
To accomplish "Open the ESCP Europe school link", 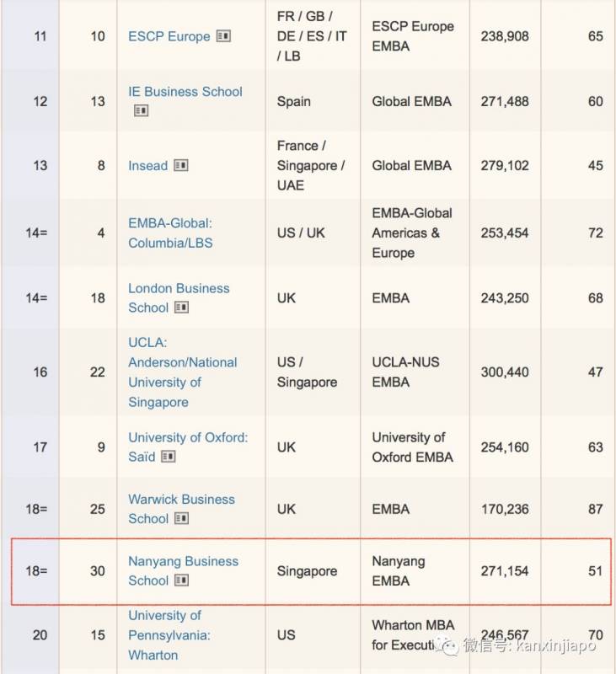I will click(x=169, y=36).
